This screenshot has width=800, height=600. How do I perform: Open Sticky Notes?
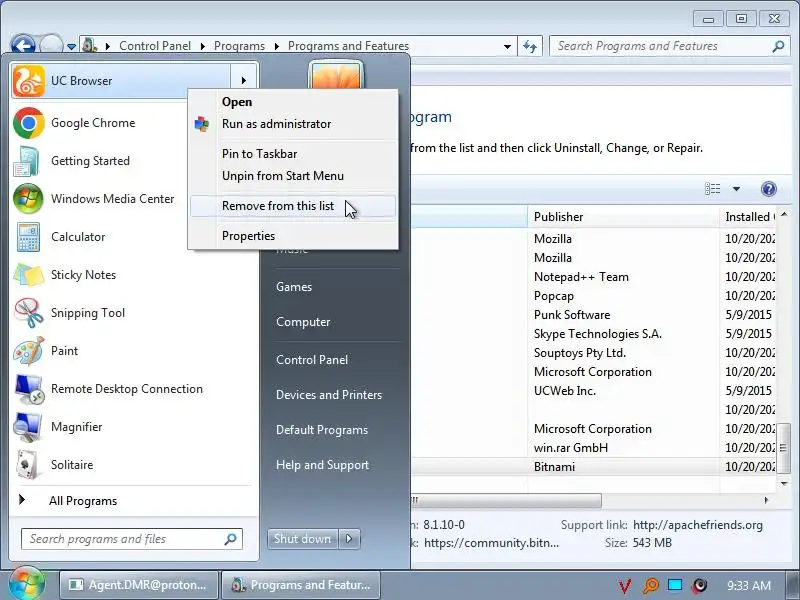[x=83, y=275]
